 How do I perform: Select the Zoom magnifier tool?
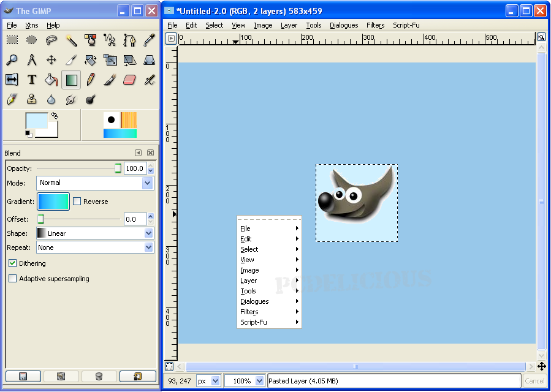(x=12, y=59)
